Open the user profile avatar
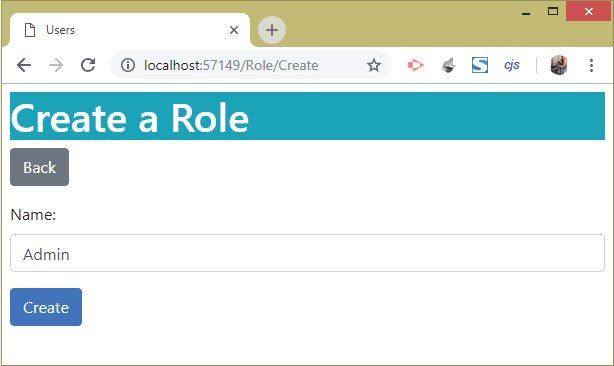This screenshot has width=614, height=366. coord(559,65)
